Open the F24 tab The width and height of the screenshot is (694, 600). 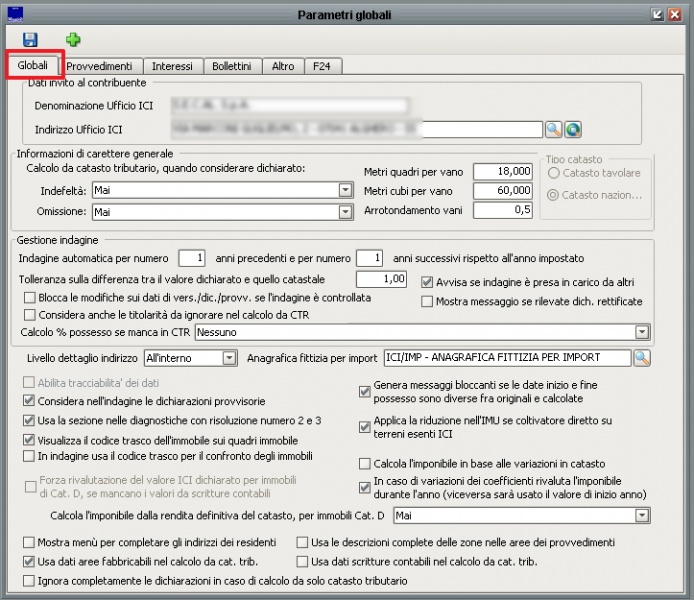(x=321, y=66)
